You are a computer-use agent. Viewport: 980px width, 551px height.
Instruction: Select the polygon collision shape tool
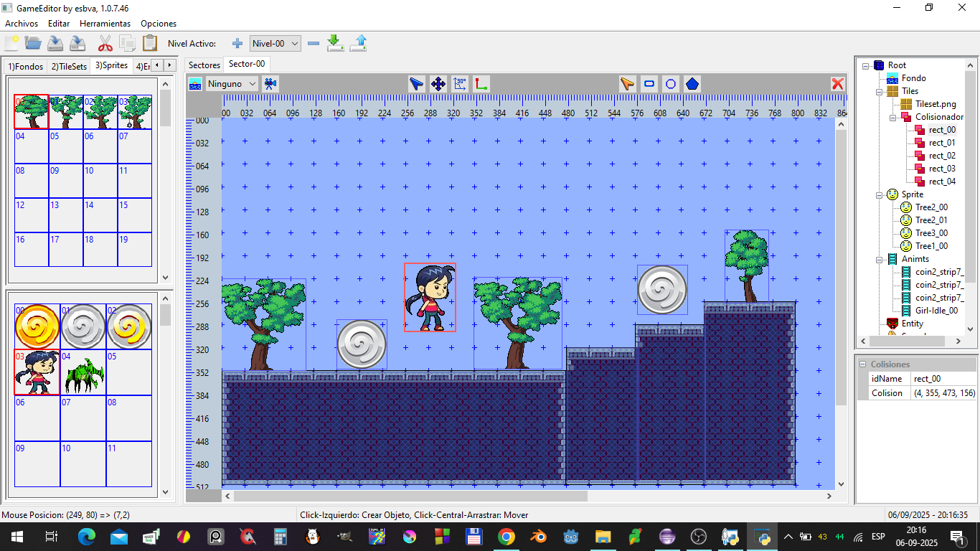(x=692, y=84)
